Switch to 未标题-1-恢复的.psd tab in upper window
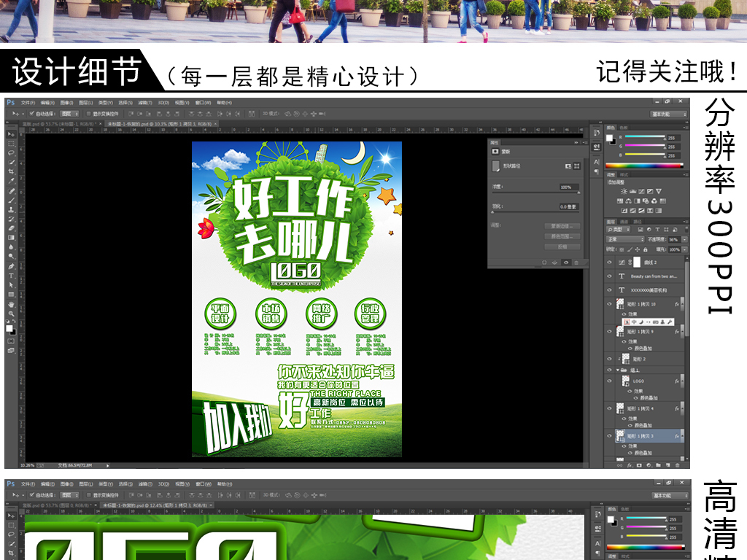 pos(160,124)
